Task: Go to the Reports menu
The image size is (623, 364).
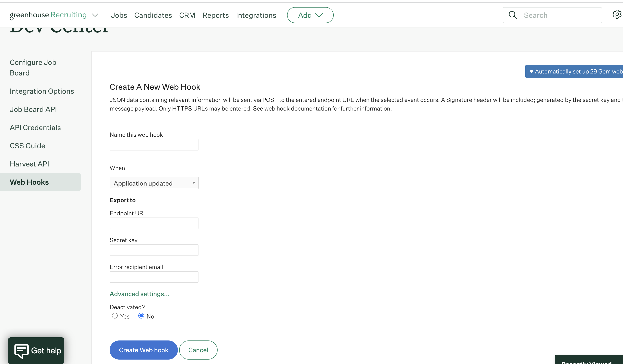Action: coord(215,15)
